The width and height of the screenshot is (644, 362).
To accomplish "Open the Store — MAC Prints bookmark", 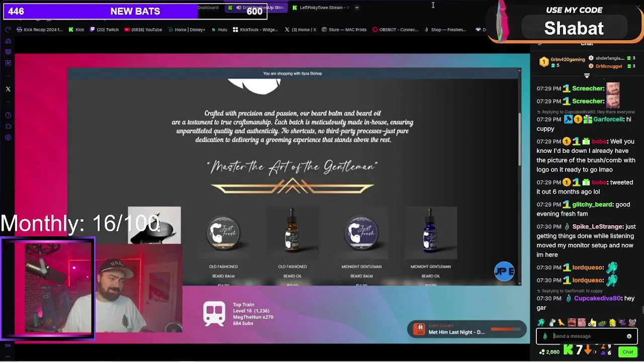I will (344, 30).
